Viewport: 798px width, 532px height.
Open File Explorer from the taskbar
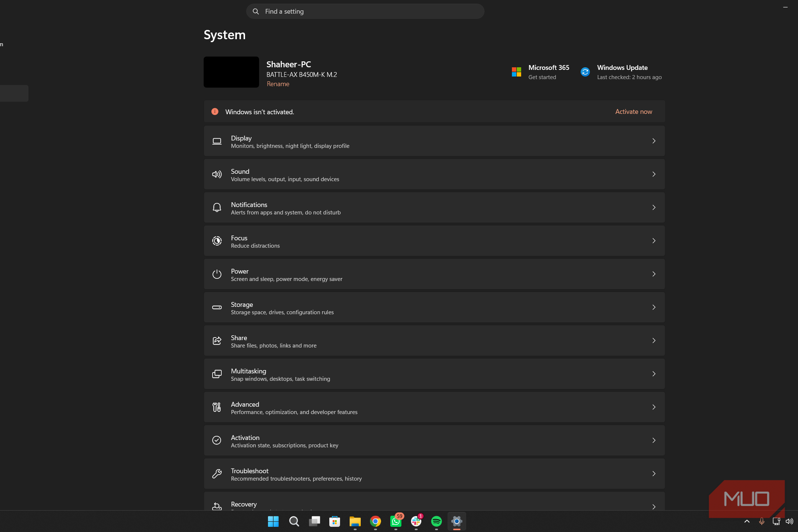(x=355, y=521)
